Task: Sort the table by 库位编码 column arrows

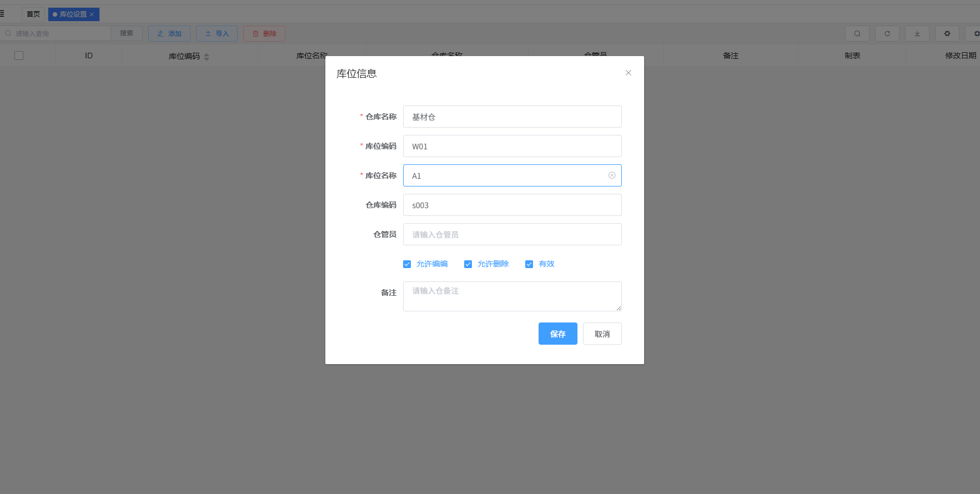Action: pyautogui.click(x=207, y=57)
